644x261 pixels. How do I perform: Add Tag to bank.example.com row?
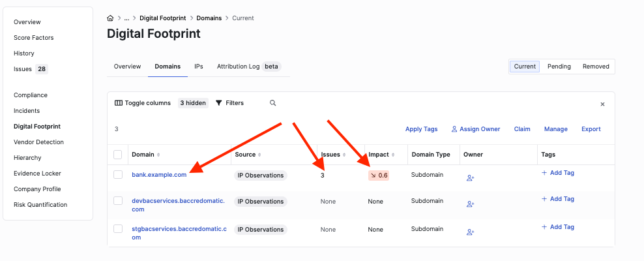pos(558,173)
